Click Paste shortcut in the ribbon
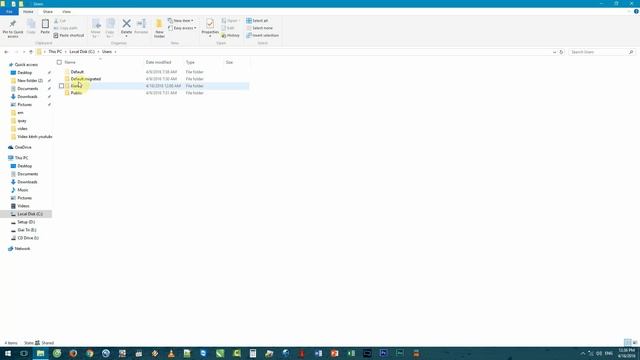Screen dimensions: 640x360 tap(69, 36)
